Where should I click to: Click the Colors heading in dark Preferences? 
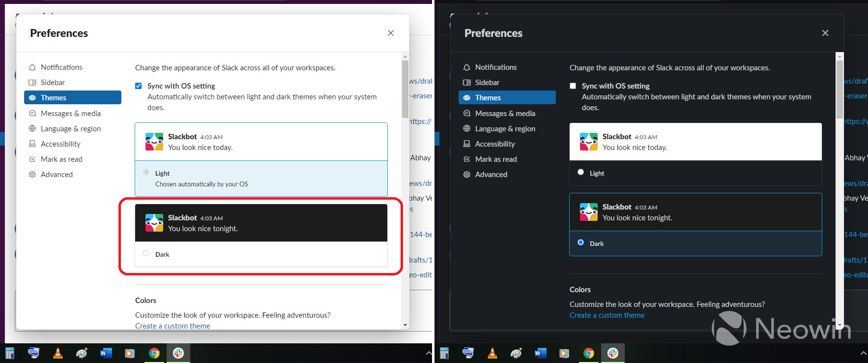point(580,290)
